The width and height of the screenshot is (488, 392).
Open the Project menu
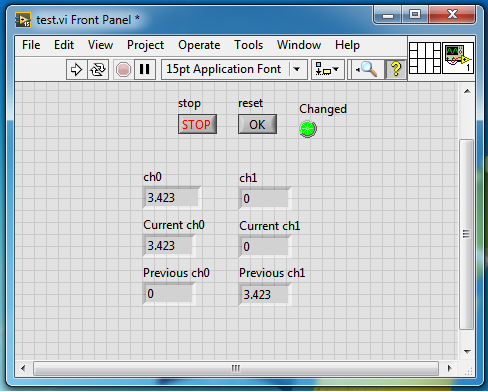click(x=145, y=45)
